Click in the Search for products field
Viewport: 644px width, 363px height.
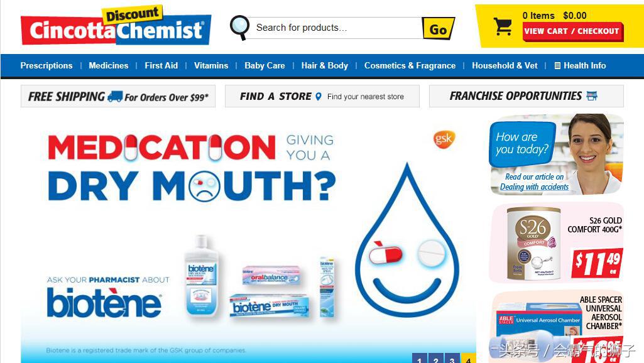[335, 28]
